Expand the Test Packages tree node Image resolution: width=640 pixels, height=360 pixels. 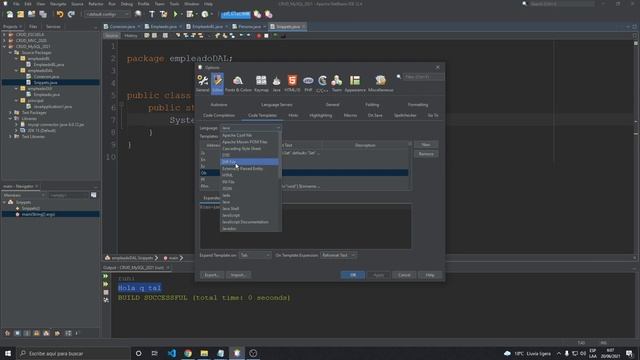click(x=11, y=112)
